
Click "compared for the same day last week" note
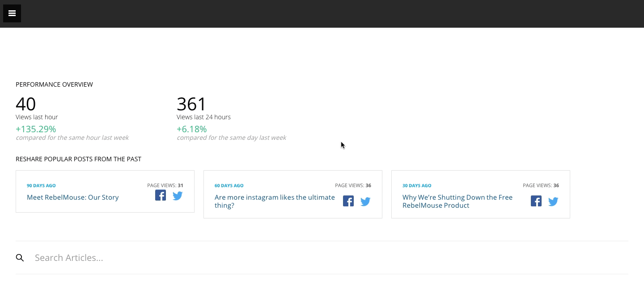tap(231, 138)
